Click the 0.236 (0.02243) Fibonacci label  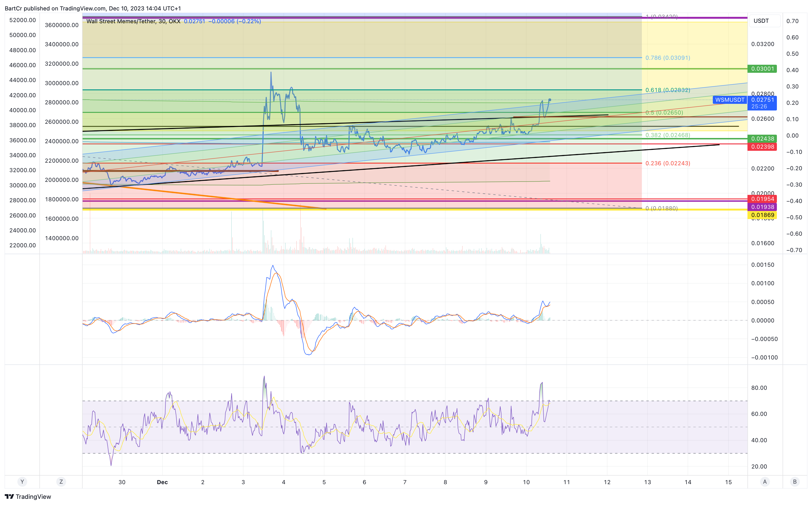tap(667, 163)
